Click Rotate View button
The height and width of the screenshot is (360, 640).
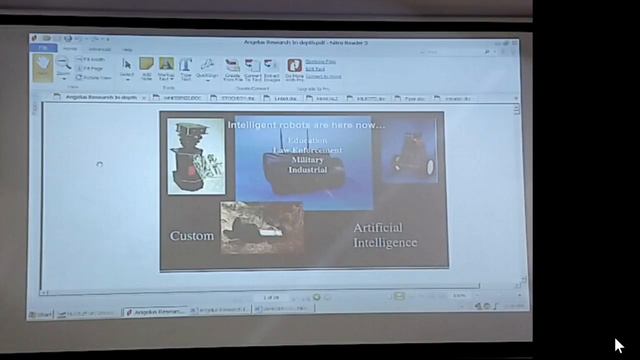(93, 78)
